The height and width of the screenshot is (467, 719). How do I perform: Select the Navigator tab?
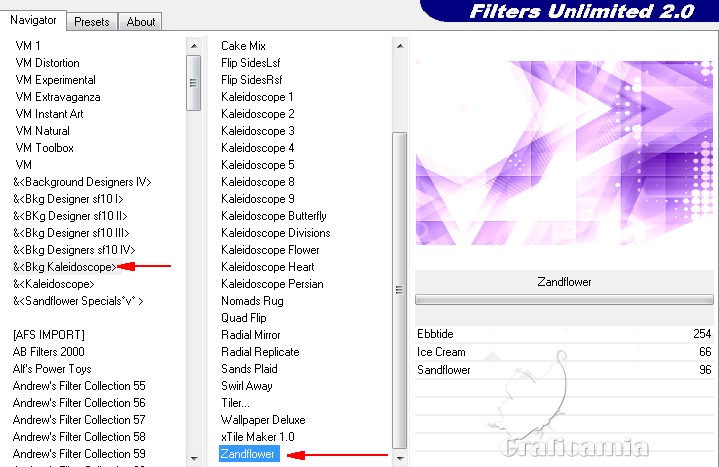(33, 20)
